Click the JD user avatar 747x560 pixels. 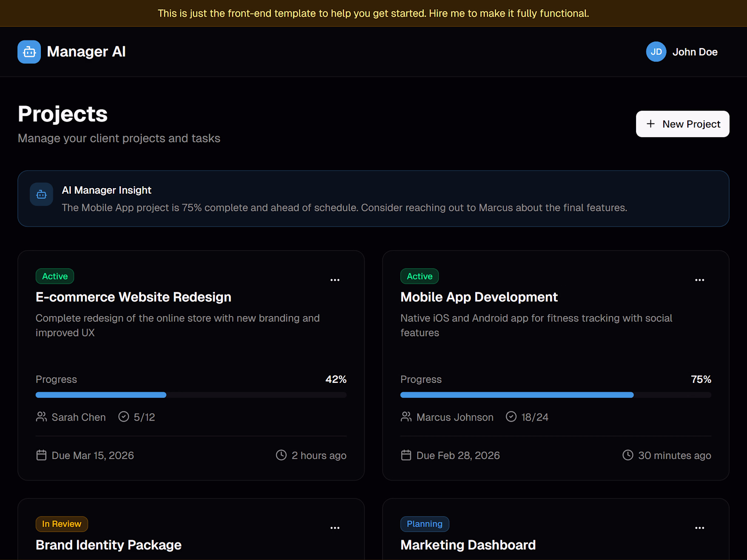click(656, 52)
